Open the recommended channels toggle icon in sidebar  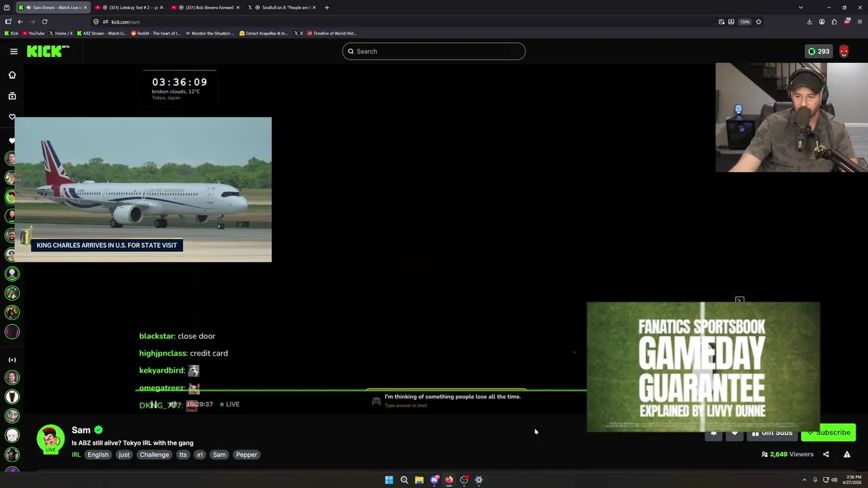(12, 360)
